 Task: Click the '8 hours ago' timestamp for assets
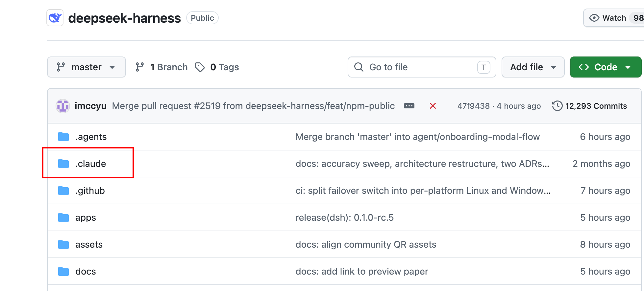pyautogui.click(x=605, y=244)
